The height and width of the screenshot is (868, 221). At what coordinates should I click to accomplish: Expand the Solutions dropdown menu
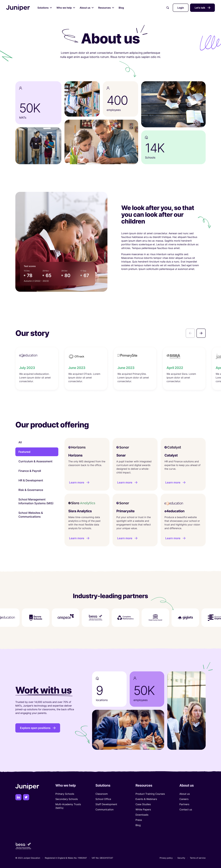coord(45,8)
